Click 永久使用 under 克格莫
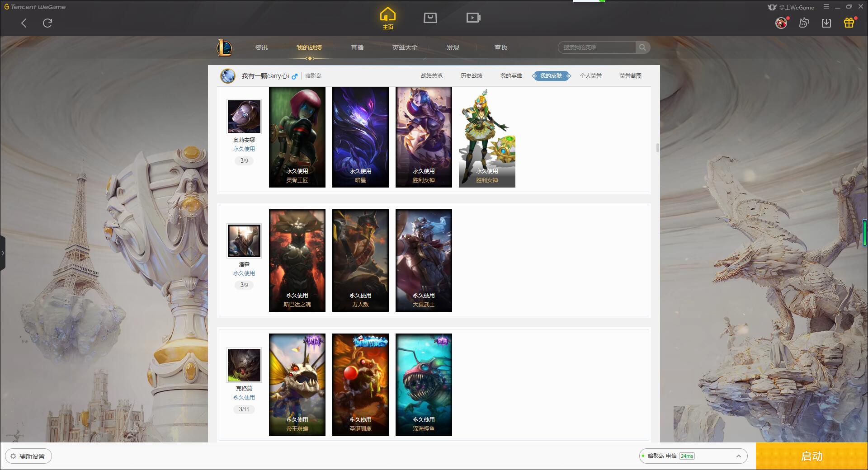Viewport: 868px width, 470px height. point(244,398)
